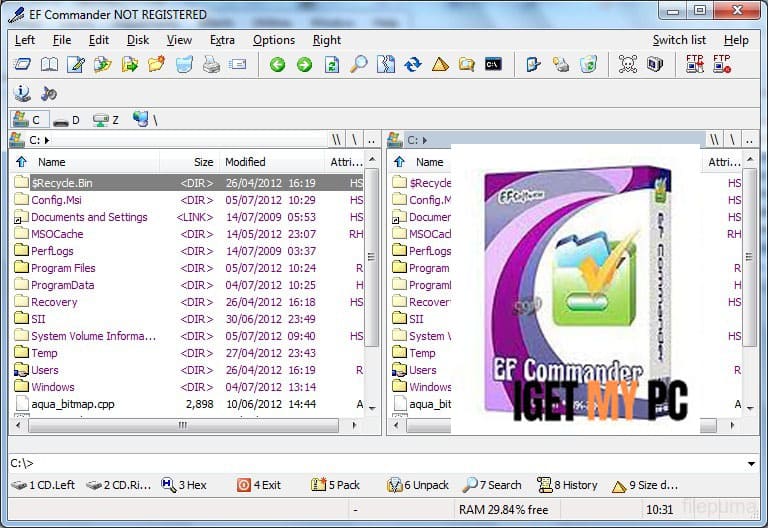Click the first toolbar icon, the blue panel
Screen dimensions: 768x528
pyautogui.click(x=22, y=64)
